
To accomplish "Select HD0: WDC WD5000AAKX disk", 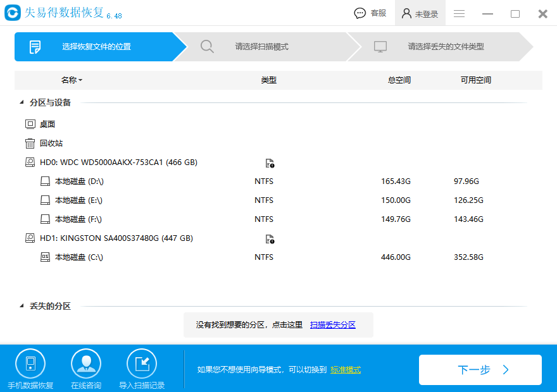I will [118, 162].
